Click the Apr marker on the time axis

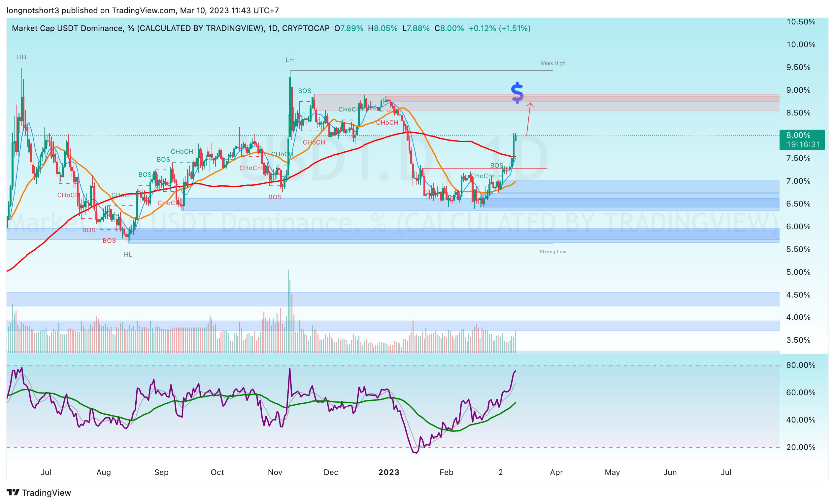[x=556, y=472]
